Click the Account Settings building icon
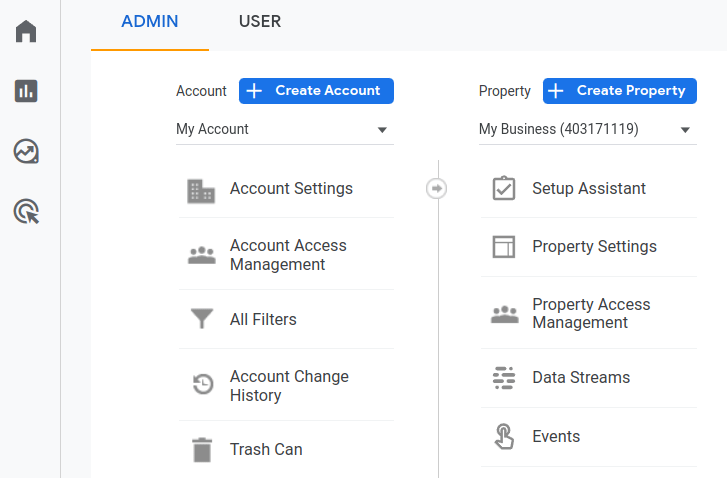The height and width of the screenshot is (478, 727). pyautogui.click(x=202, y=190)
